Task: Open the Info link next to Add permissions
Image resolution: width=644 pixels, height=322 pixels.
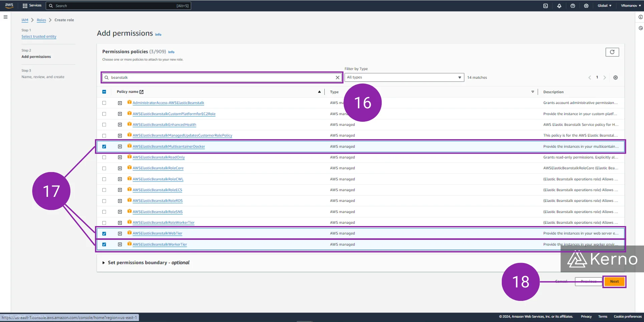Action: (x=158, y=35)
